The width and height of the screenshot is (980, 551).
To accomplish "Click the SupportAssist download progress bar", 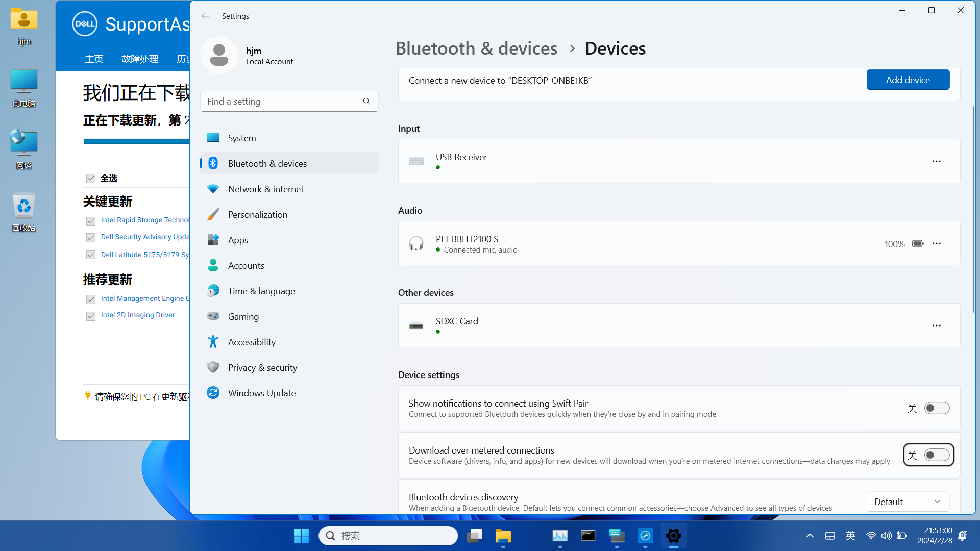I will click(x=136, y=141).
